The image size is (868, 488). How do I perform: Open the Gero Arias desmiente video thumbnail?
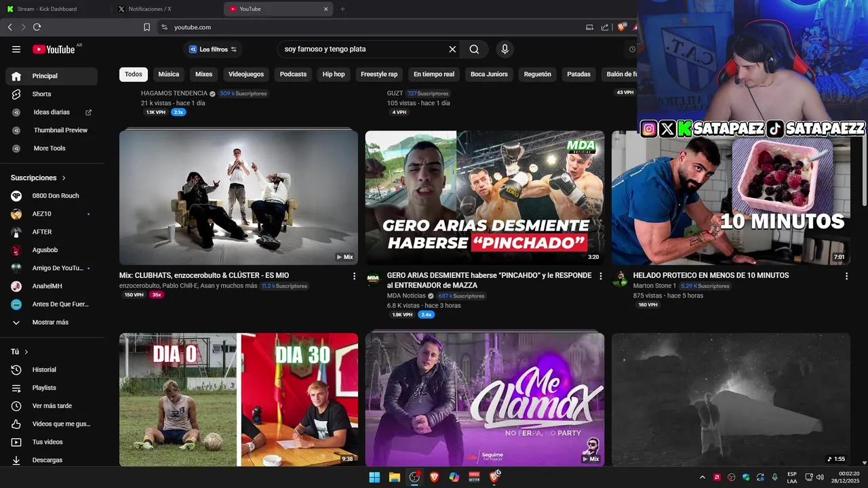[485, 197]
